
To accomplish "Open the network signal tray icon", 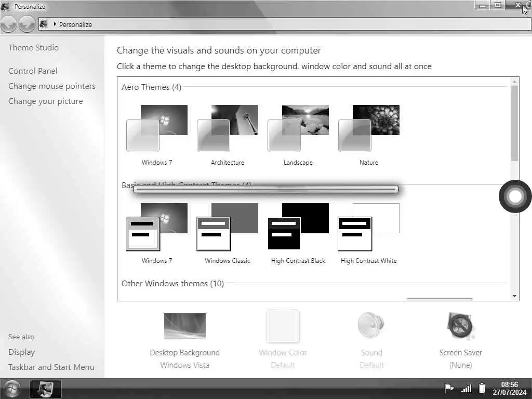I will [467, 389].
